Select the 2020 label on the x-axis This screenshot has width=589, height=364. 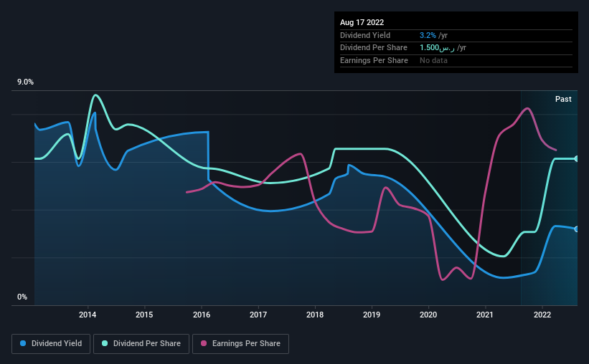click(x=428, y=315)
